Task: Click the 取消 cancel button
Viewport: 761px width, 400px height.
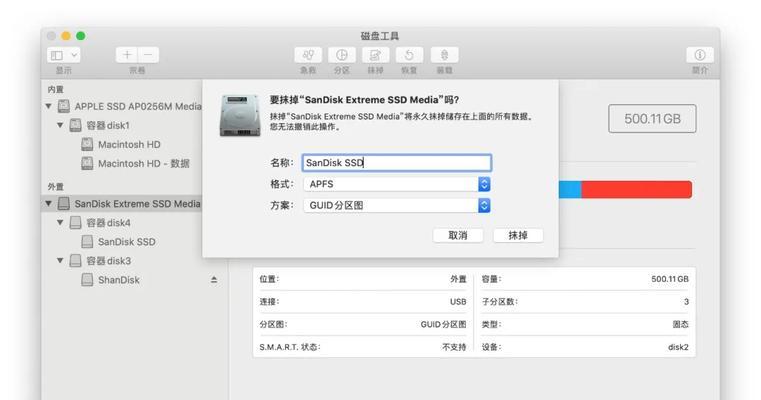Action: 458,235
